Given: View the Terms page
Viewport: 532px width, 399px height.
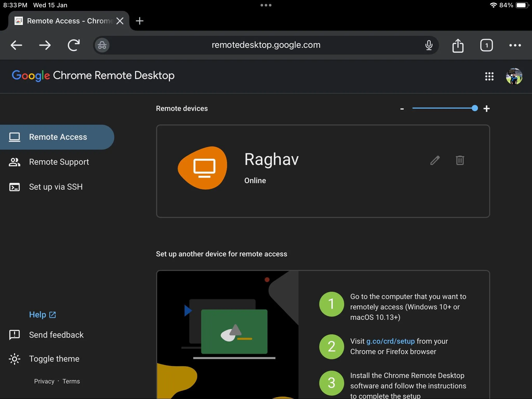Looking at the screenshot, I should (x=71, y=381).
